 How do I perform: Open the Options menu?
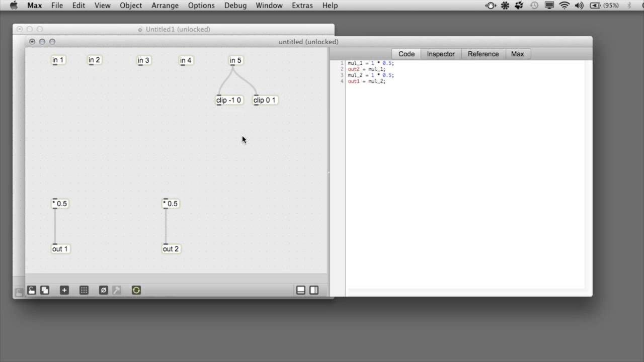click(201, 6)
